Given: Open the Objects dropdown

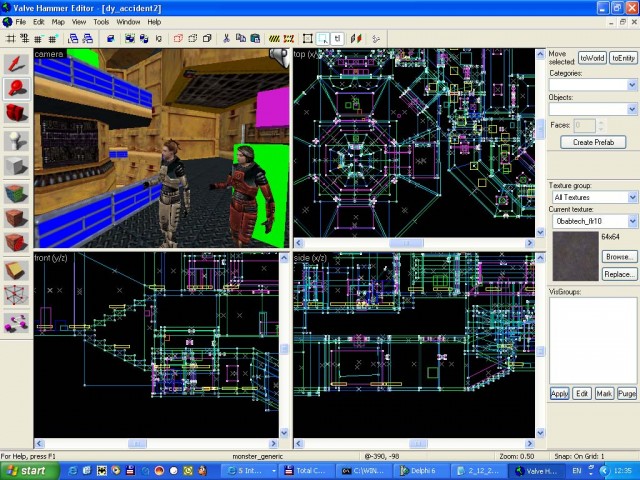Looking at the screenshot, I should coord(632,109).
